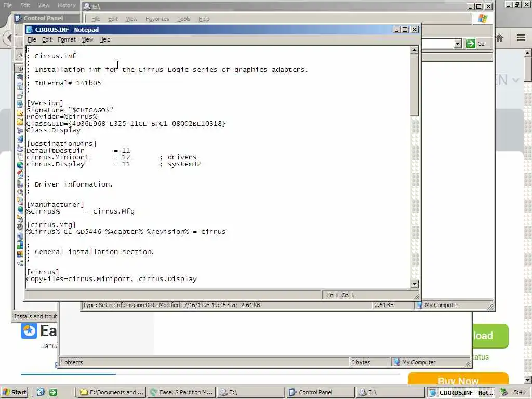The width and height of the screenshot is (532, 399).
Task: Open Notepad's File menu
Action: (x=32, y=39)
